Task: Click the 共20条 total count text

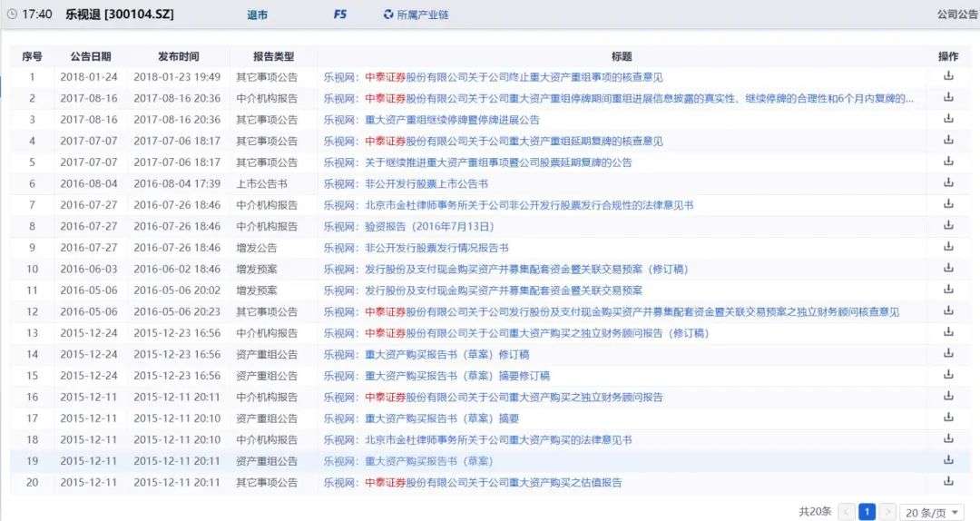Action: (815, 512)
